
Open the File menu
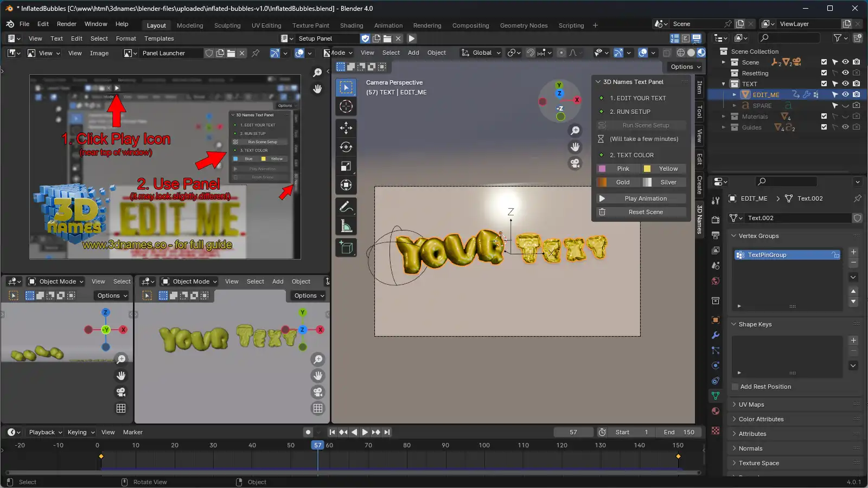pos(24,24)
